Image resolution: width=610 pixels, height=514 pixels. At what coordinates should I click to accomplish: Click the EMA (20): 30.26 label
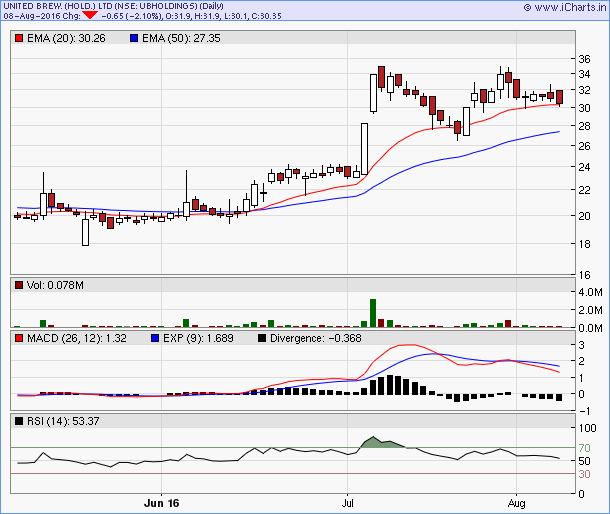click(x=66, y=38)
